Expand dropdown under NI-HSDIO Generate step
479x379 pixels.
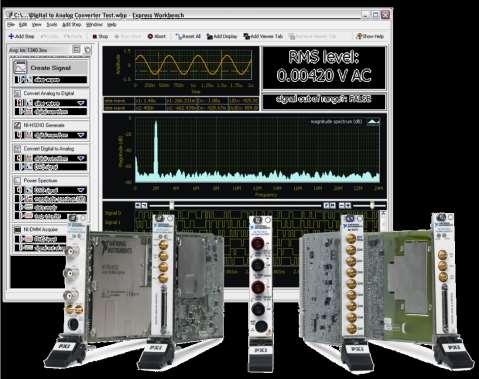coord(81,135)
